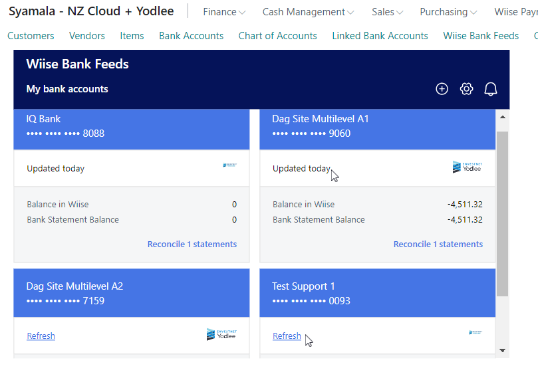Viewport: 538px width, 392px height.
Task: Click the scrollbar down arrow
Action: pos(503,350)
